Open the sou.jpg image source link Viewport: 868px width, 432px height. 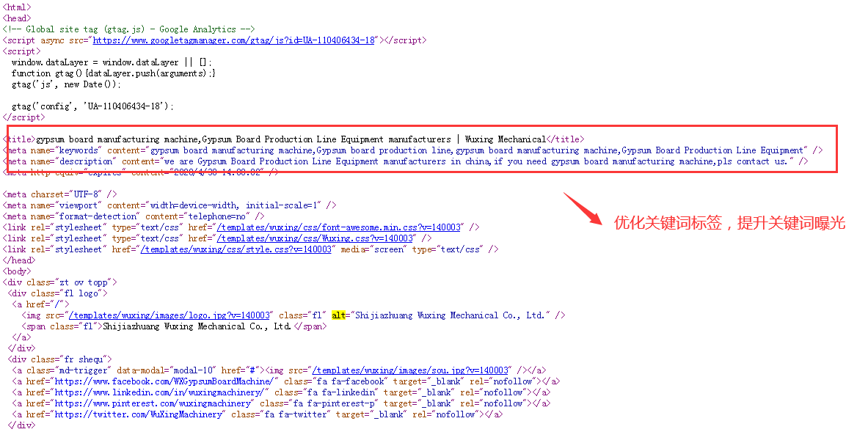[410, 370]
